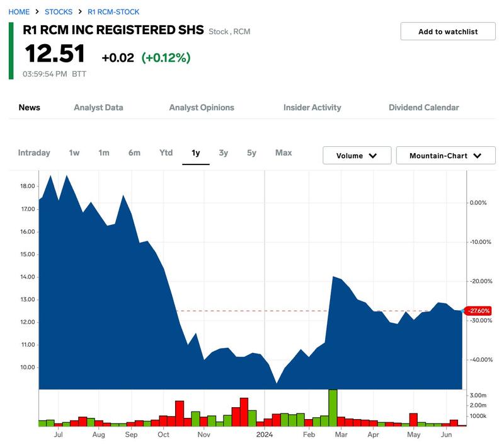The height and width of the screenshot is (445, 504).
Task: Choose the 5y chart range
Action: 251,153
